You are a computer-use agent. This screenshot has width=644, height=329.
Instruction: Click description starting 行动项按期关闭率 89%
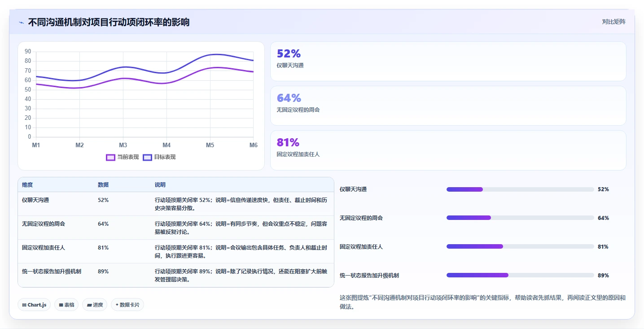point(241,276)
